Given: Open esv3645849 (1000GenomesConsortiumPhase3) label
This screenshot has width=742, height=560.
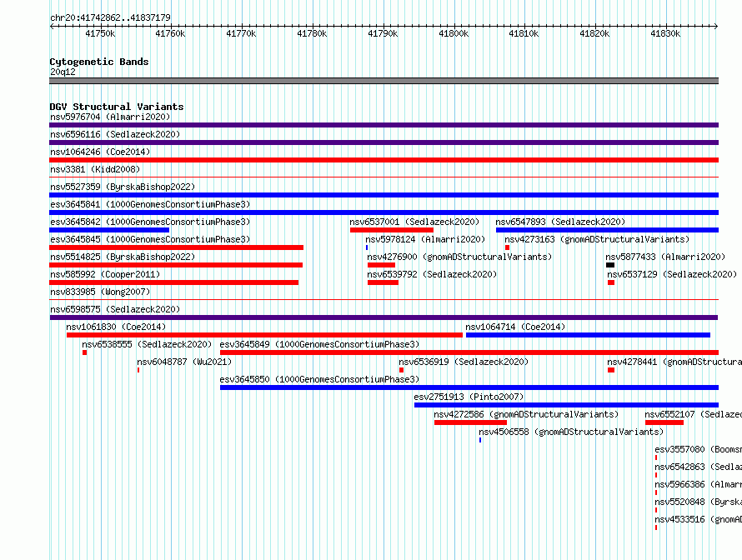Looking at the screenshot, I should pos(319,344).
